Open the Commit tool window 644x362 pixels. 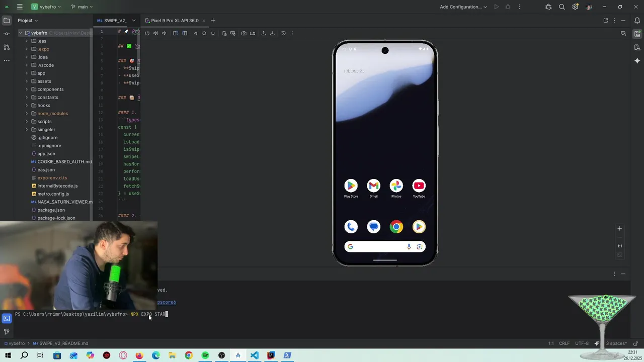pyautogui.click(x=7, y=34)
